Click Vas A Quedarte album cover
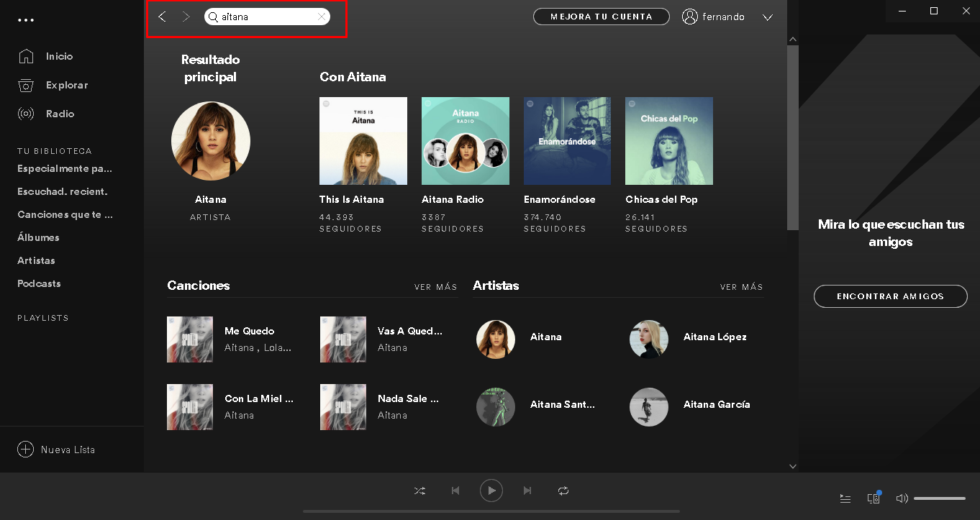 click(x=343, y=339)
